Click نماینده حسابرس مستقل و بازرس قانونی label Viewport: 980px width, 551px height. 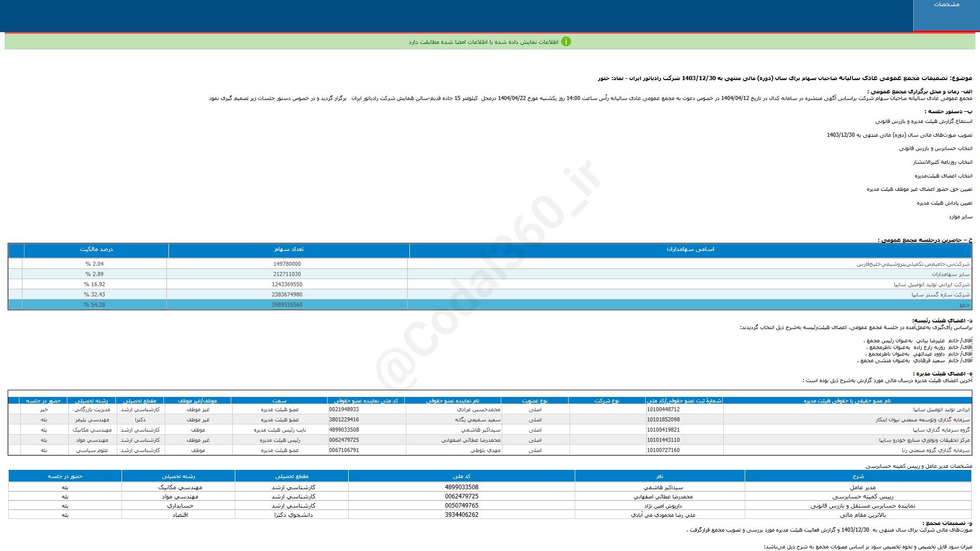(x=863, y=506)
